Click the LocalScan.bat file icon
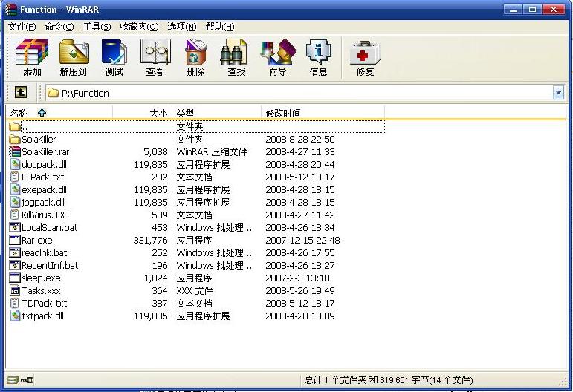This screenshot has width=573, height=392. (x=15, y=227)
